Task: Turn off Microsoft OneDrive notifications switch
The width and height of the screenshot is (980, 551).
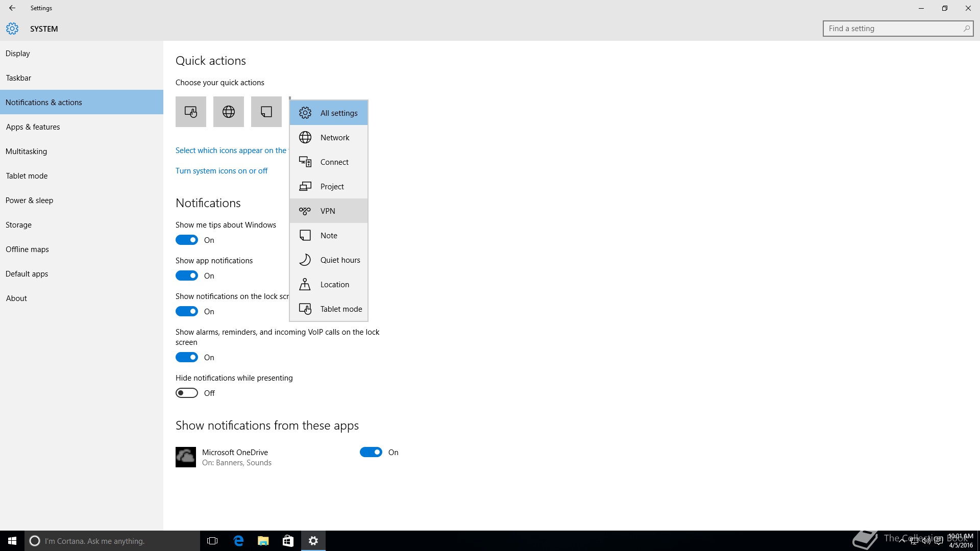Action: tap(371, 452)
